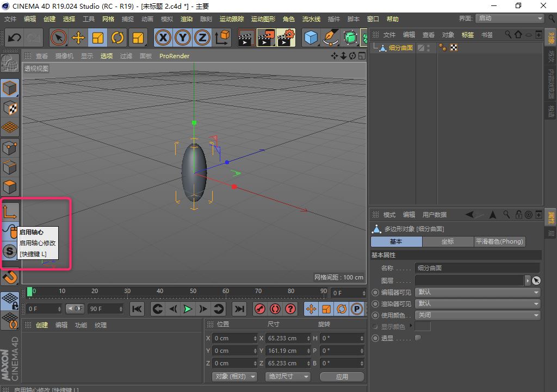Screen dimensions: 557x392
Task: Open the 编辑器可见 dropdown
Action: (x=478, y=292)
